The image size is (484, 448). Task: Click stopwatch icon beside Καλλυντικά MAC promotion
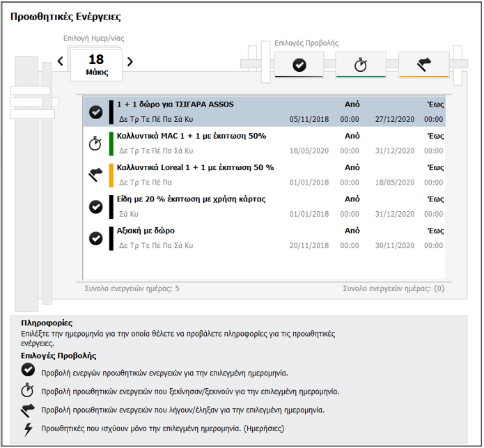(x=96, y=144)
